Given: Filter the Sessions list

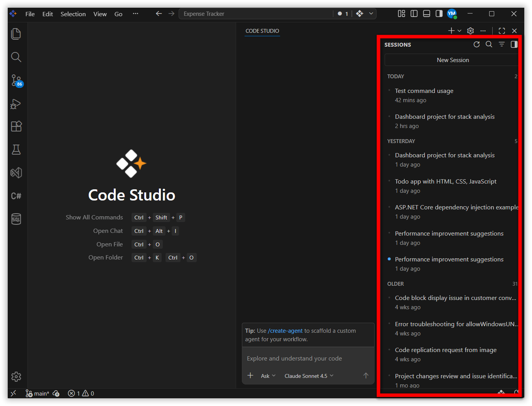Looking at the screenshot, I should pyautogui.click(x=502, y=44).
